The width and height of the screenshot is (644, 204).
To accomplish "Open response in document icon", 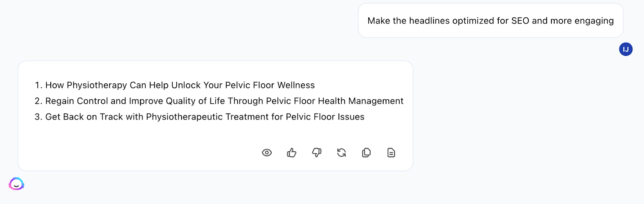I will 391,153.
